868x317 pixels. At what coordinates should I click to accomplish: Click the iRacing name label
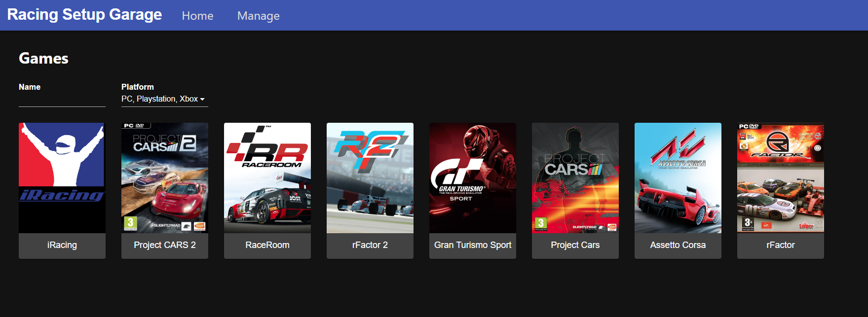point(62,245)
